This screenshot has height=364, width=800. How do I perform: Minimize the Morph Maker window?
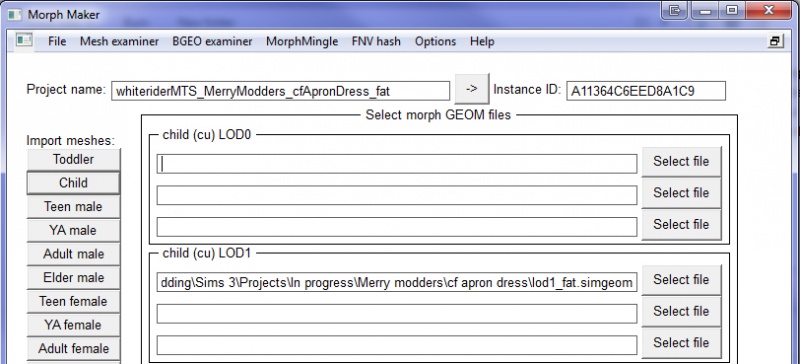pyautogui.click(x=706, y=10)
